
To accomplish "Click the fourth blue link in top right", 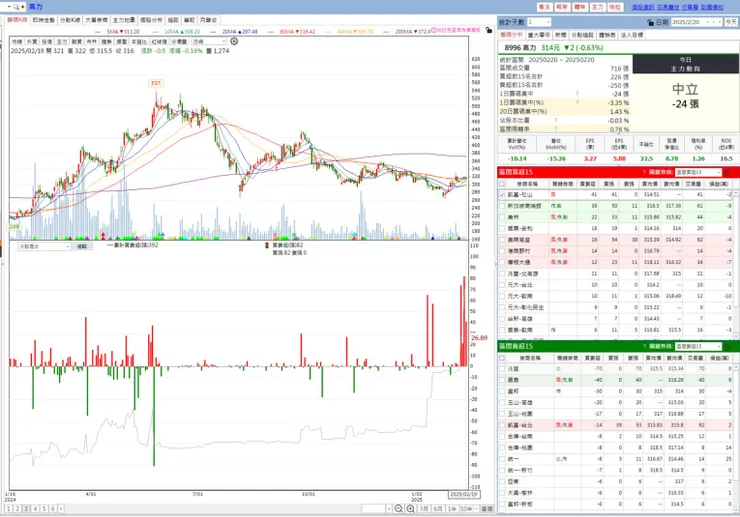I will (x=712, y=7).
